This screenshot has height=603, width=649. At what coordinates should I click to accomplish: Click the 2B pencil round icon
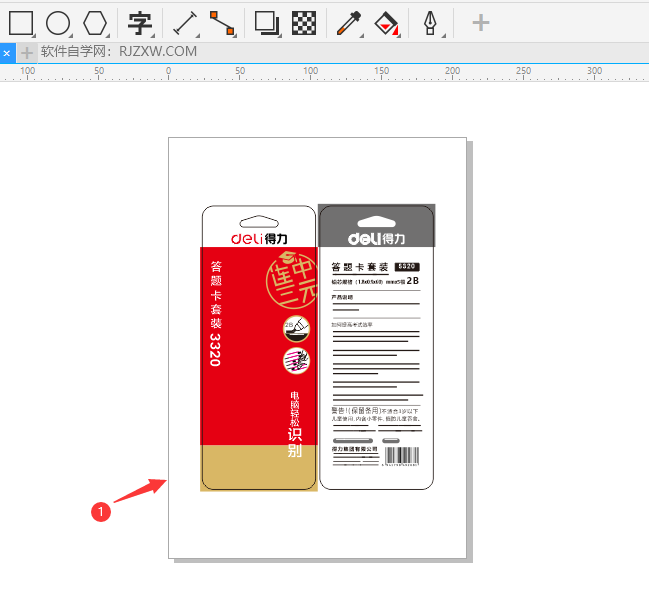pyautogui.click(x=296, y=329)
